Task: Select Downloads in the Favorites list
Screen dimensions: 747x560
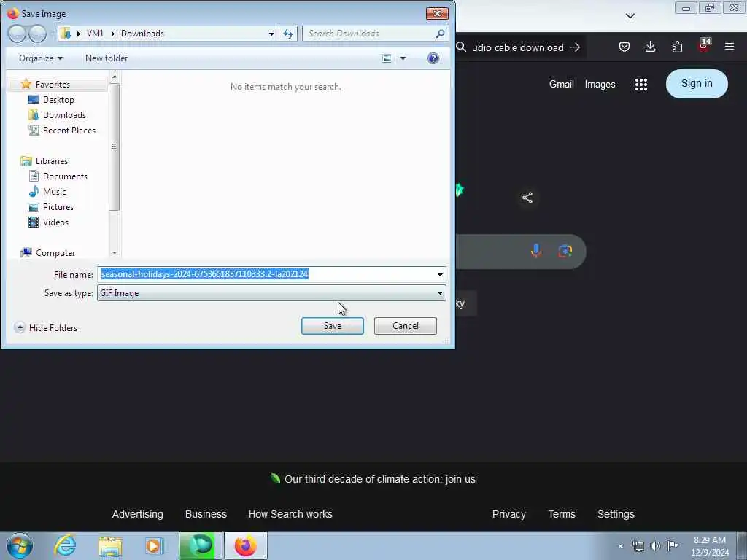Action: tap(64, 114)
